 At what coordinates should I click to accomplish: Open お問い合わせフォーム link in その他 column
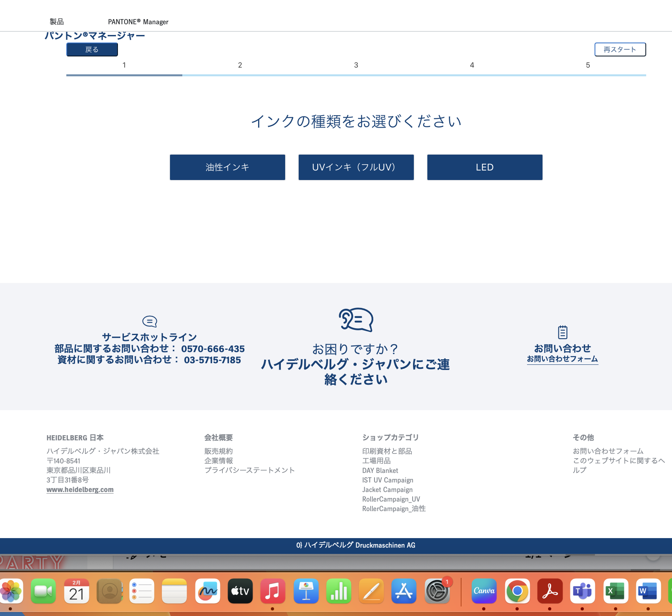[608, 451]
